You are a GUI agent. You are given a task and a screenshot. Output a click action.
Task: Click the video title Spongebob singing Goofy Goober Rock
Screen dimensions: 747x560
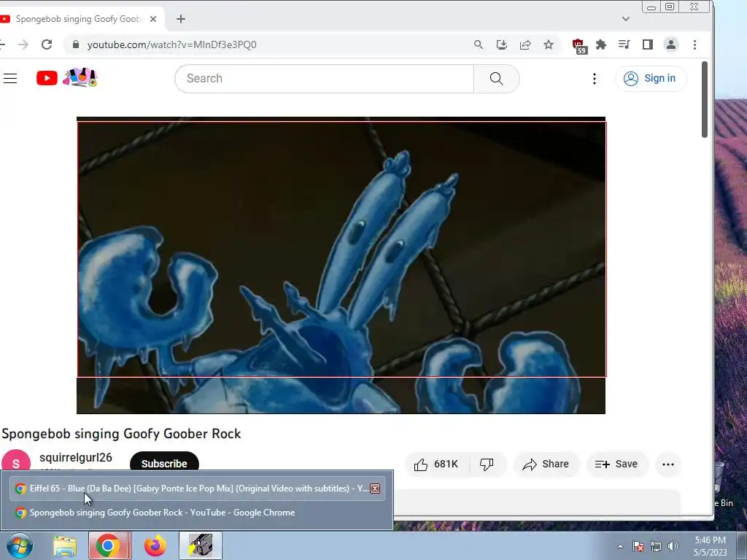coord(122,434)
